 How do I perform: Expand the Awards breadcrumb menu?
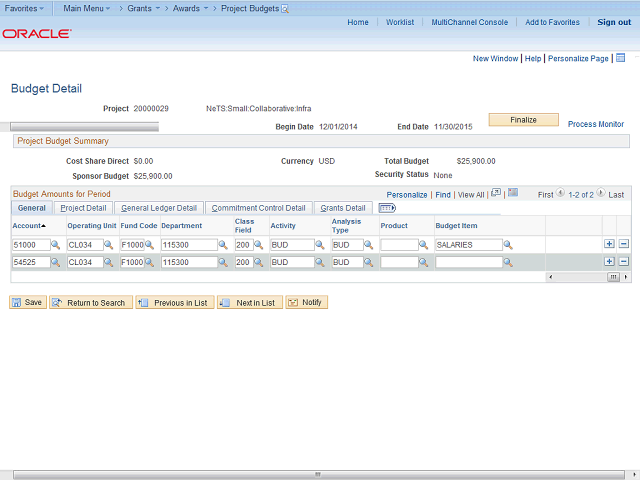pyautogui.click(x=185, y=8)
